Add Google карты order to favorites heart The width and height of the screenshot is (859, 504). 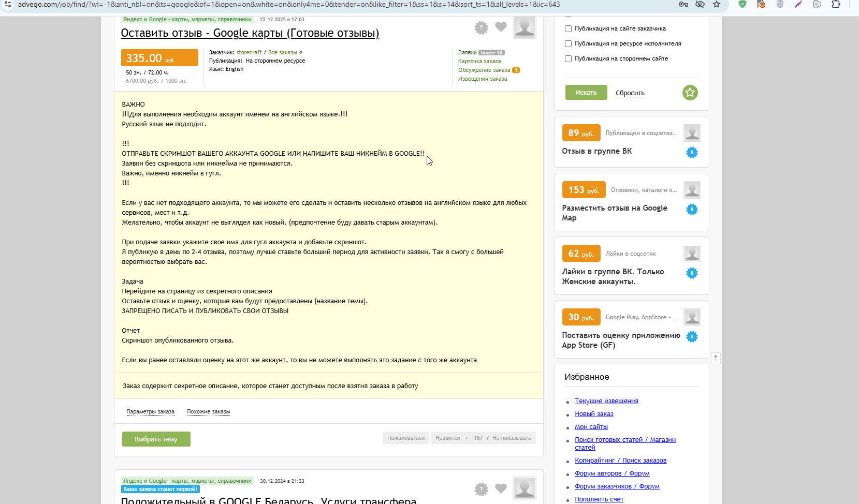(501, 27)
